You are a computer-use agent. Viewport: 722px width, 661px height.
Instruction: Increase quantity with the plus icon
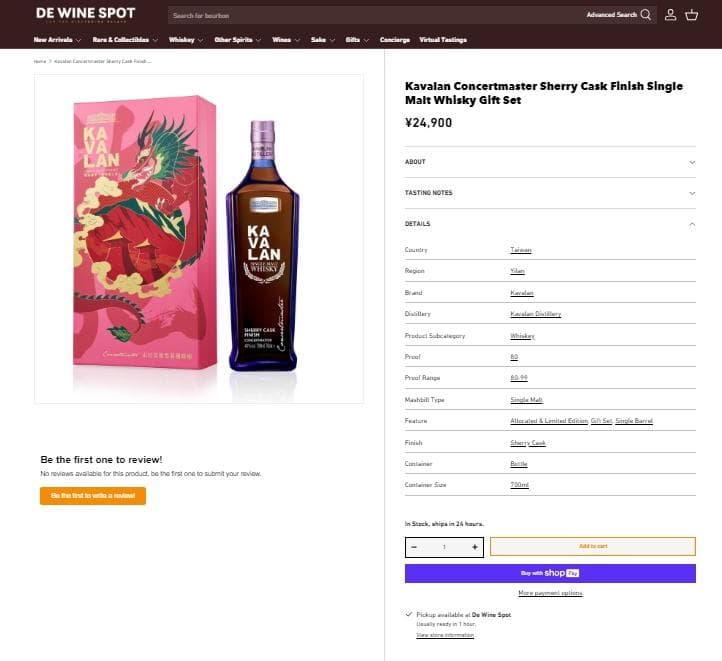475,547
